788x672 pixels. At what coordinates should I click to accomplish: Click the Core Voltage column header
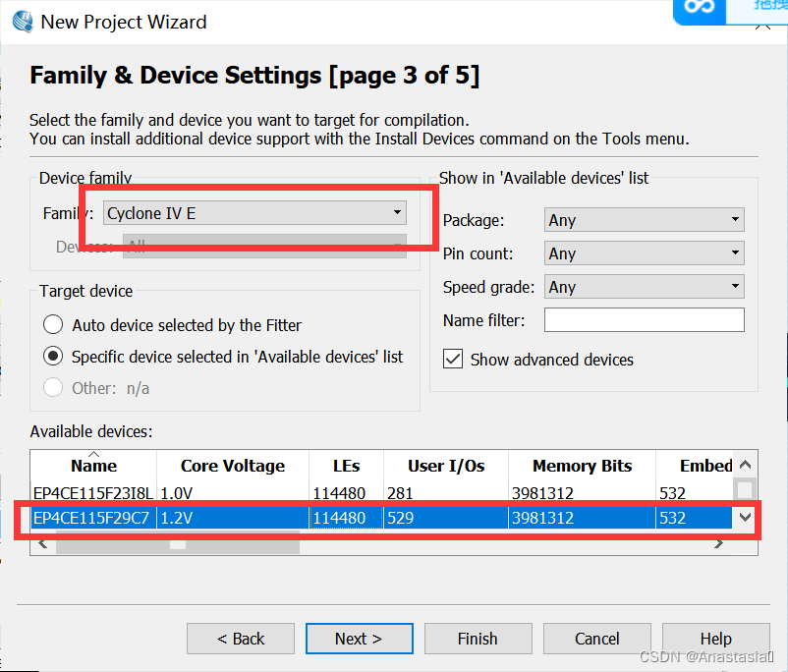[x=232, y=466]
